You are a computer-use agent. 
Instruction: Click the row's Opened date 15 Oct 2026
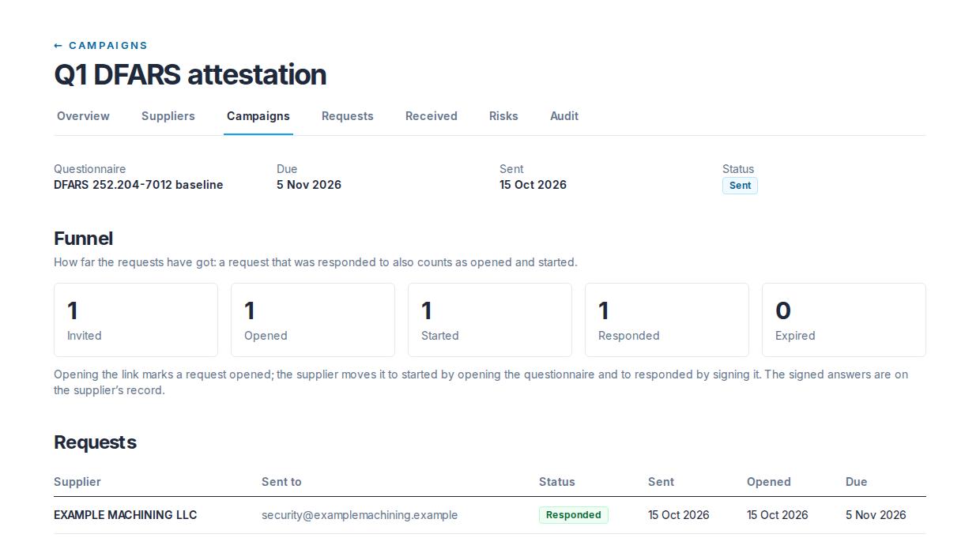tap(778, 515)
